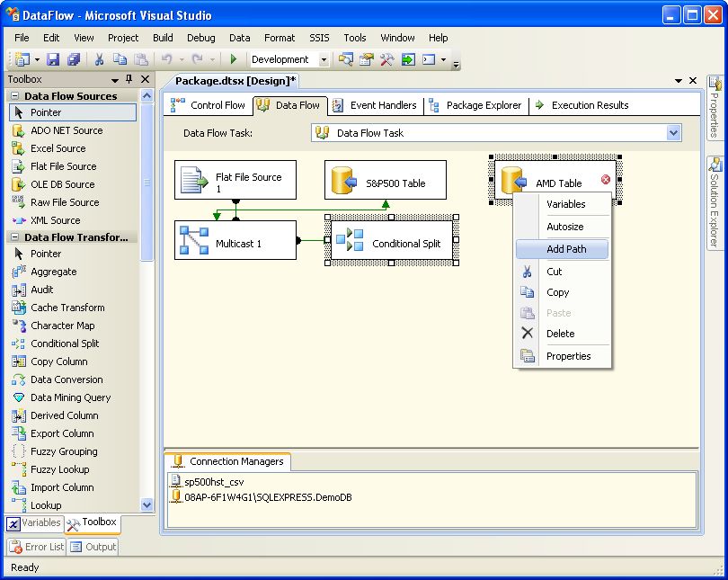Expand the Properties side panel
Screen dimensions: 728x580
(715, 107)
